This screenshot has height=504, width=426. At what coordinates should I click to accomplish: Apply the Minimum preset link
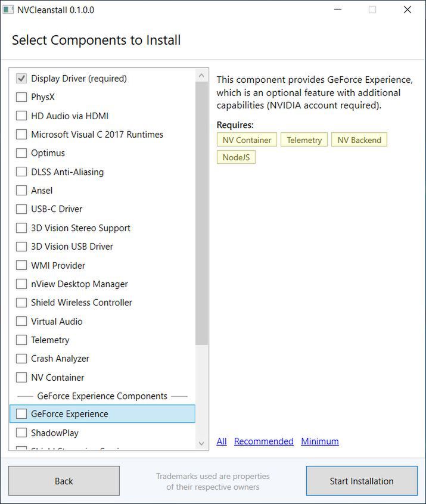320,441
